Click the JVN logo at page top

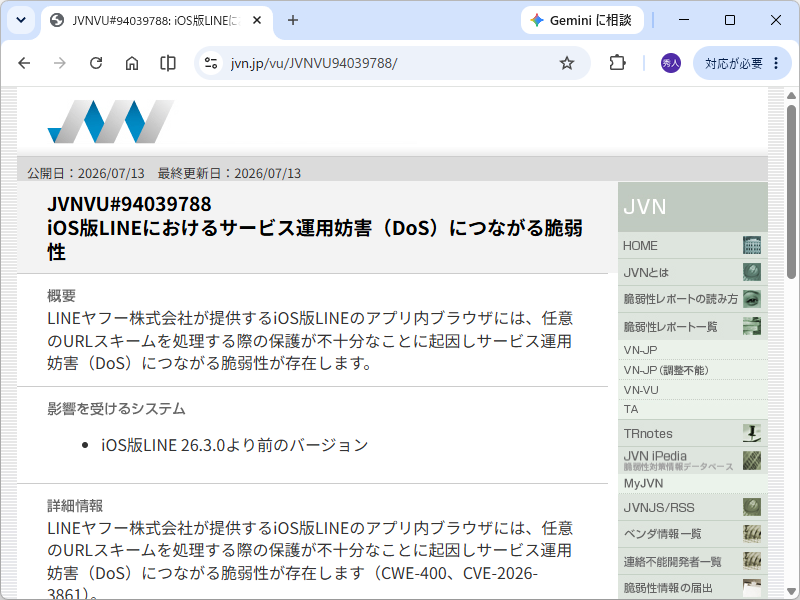coord(111,121)
